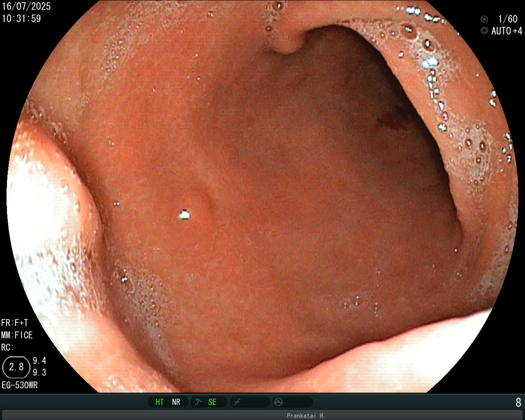
Task: Click the endoscopic image view
Action: click(262, 196)
